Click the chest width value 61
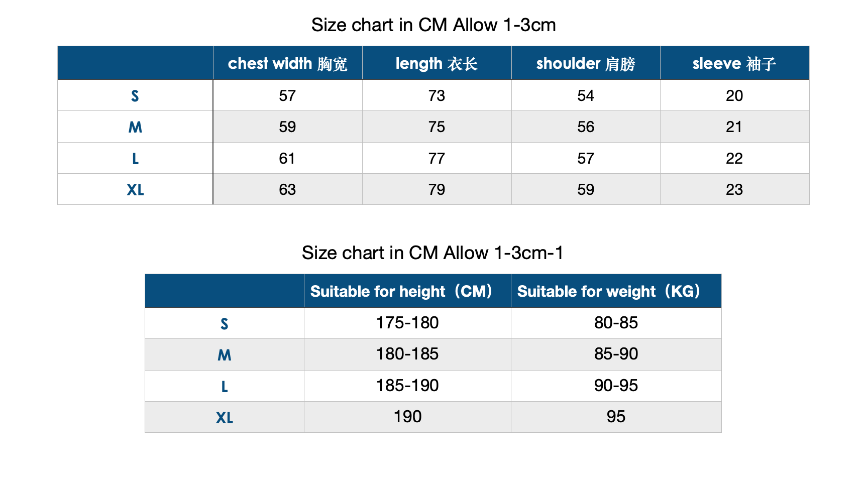The image size is (868, 482). [287, 159]
